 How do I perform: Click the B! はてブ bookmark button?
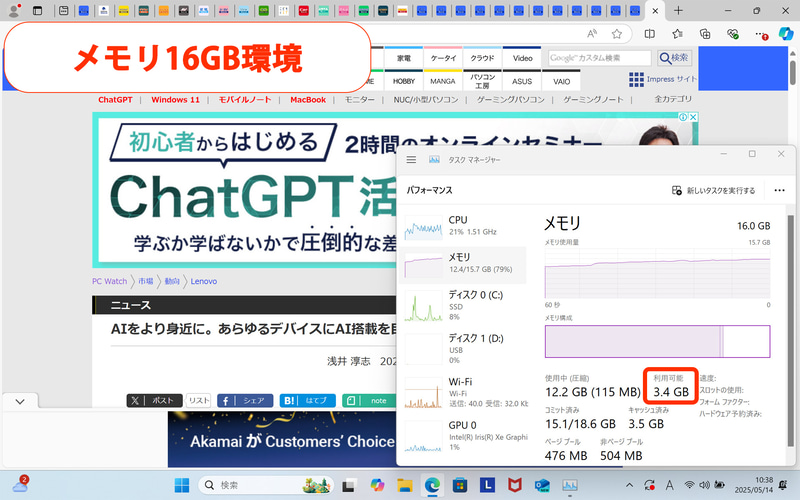pyautogui.click(x=307, y=401)
